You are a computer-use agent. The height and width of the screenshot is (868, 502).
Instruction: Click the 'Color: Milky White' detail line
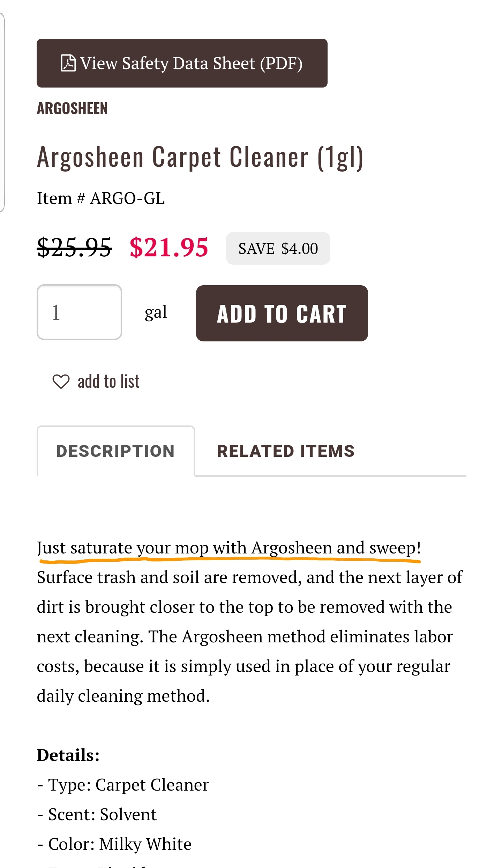[x=114, y=844]
